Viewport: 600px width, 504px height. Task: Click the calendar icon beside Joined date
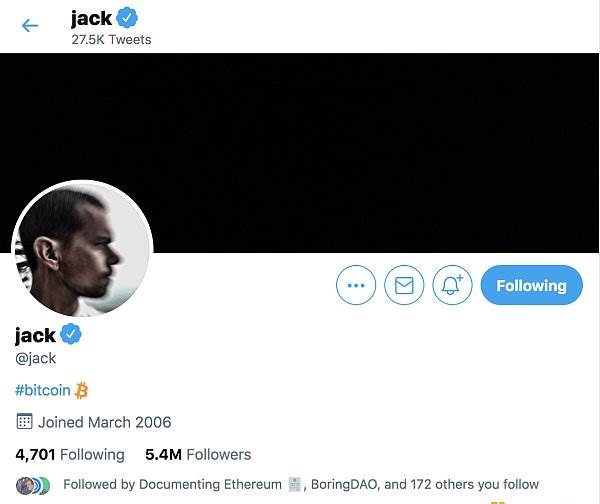click(24, 422)
